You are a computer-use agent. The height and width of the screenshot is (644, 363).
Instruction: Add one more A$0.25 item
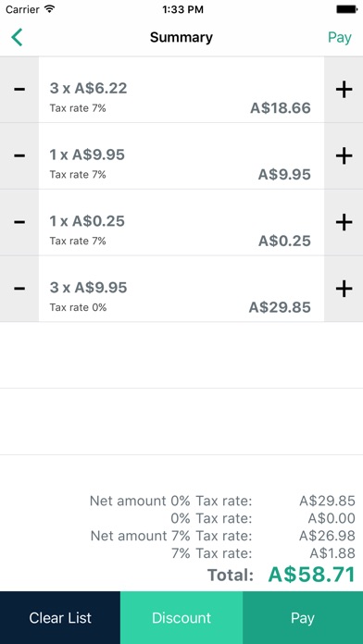pos(344,223)
